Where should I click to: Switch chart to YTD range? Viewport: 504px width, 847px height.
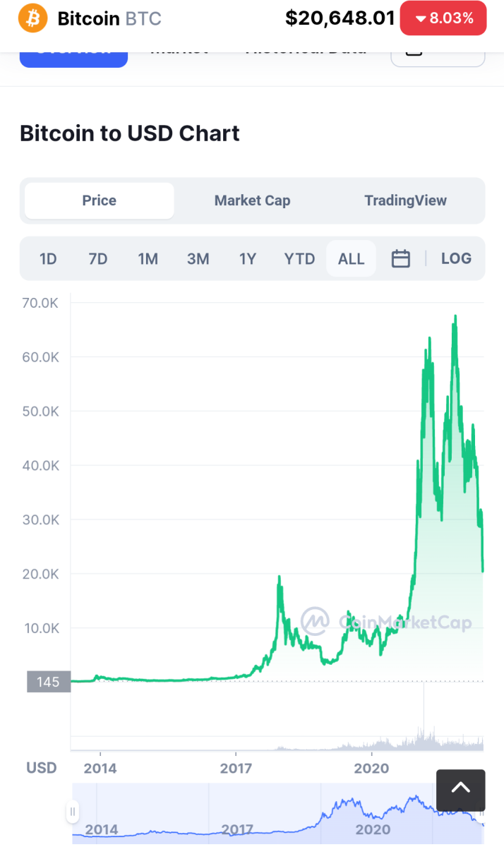tap(299, 258)
